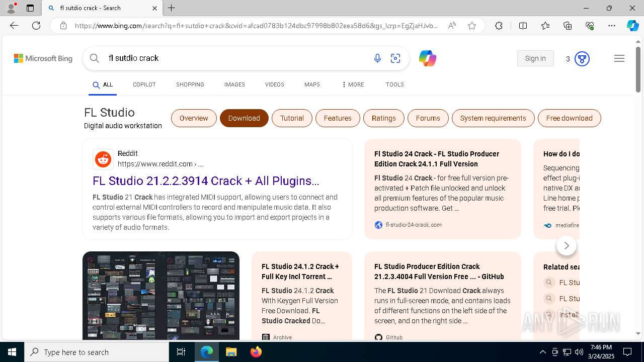Click Microsoft Bing logo
This screenshot has width=644, height=362.
43,59
